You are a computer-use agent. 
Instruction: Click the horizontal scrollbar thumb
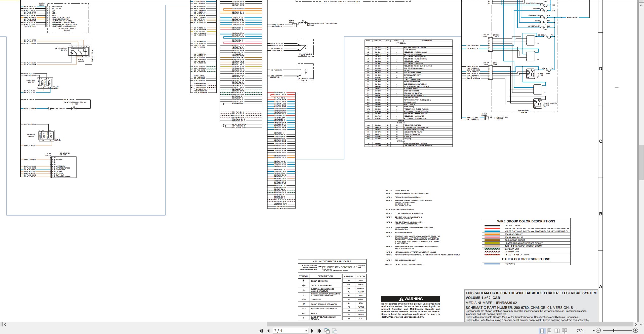450,324
